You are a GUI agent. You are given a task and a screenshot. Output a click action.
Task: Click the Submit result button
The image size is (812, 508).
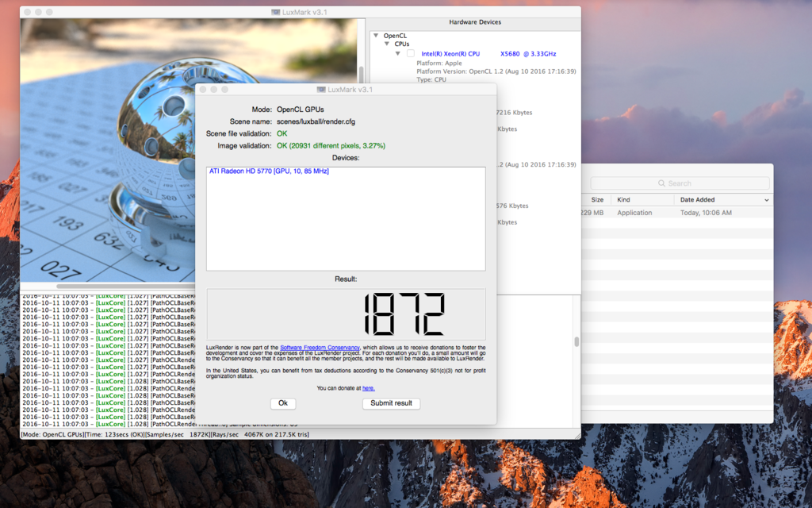[x=391, y=403]
